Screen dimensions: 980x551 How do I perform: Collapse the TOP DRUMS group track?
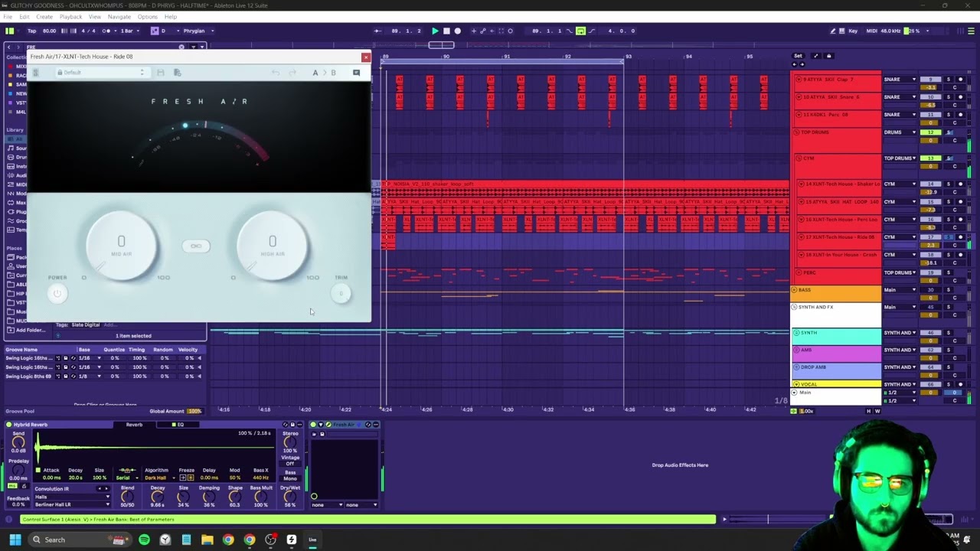(x=797, y=132)
